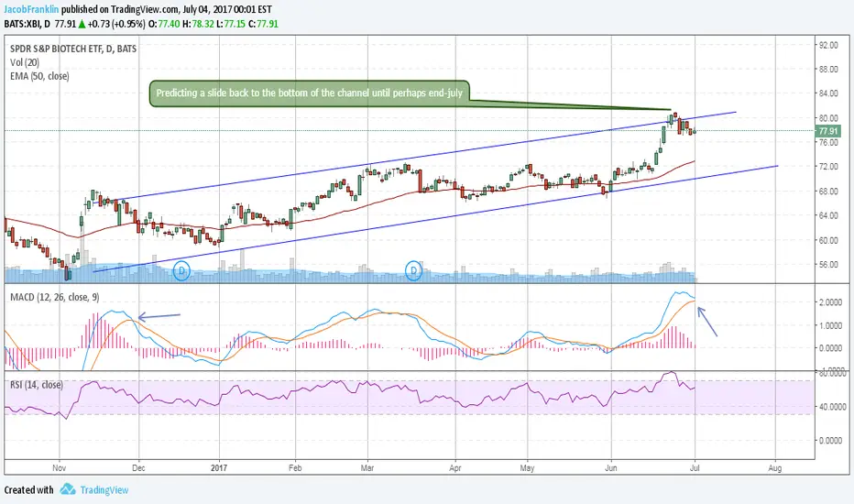Click the H:78.32 high value

[x=198, y=24]
